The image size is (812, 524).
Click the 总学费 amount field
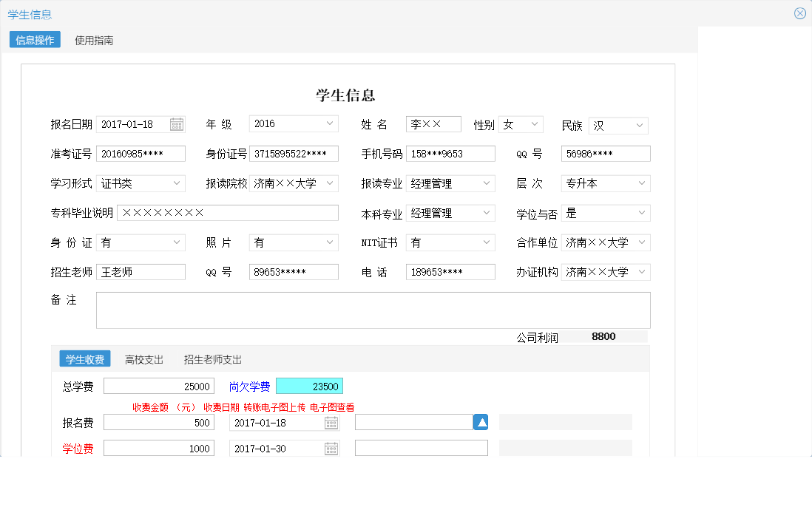(x=158, y=385)
